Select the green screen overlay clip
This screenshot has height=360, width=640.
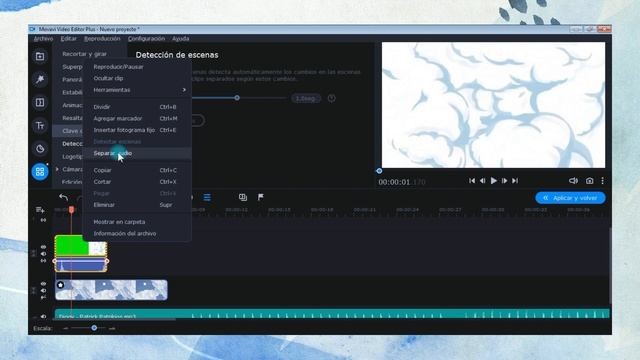(81, 246)
